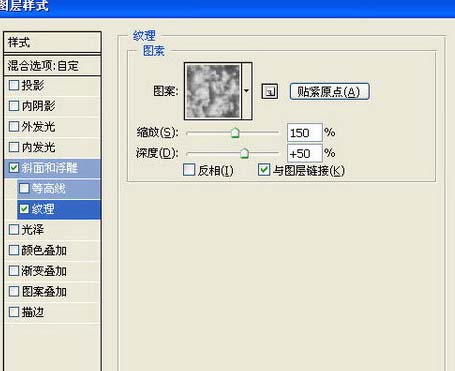Open the pattern picker dropdown arrow

(246, 91)
